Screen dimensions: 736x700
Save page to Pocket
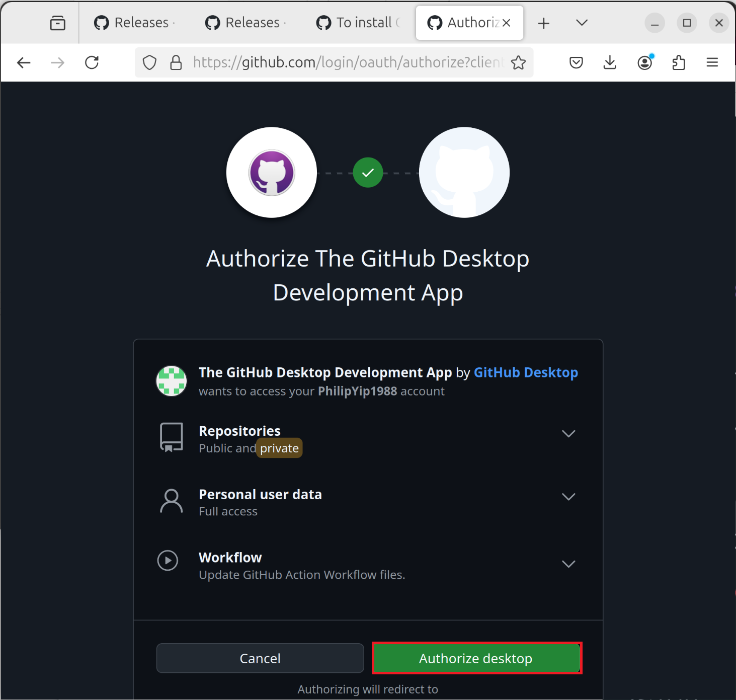pos(576,62)
